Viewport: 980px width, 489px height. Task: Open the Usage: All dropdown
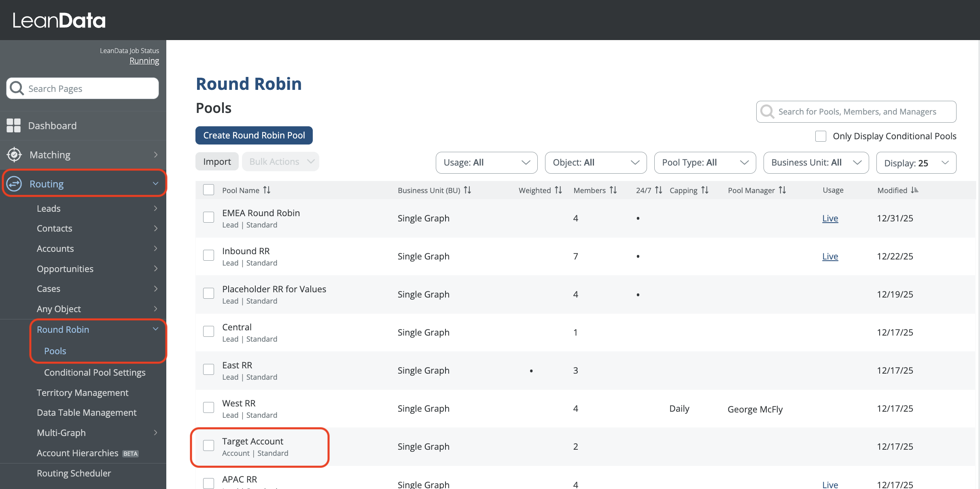tap(486, 163)
